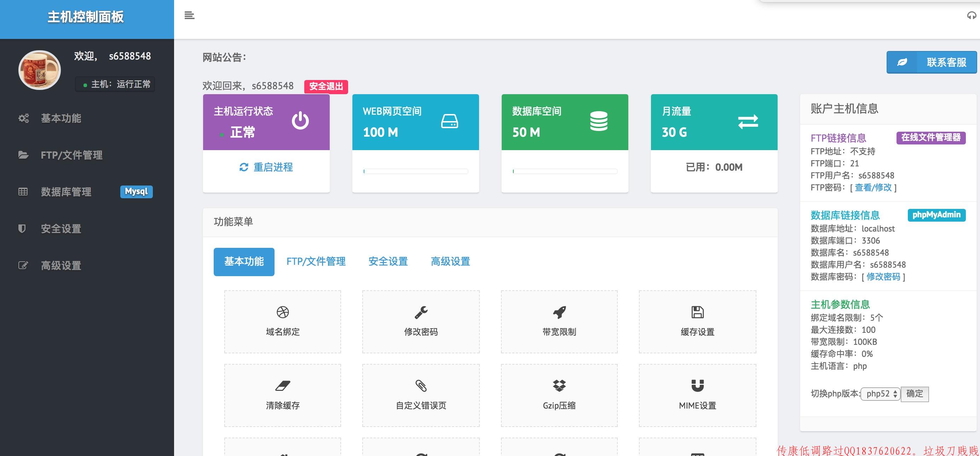
Task: Click the 已用: 0.00M traffic text
Action: [x=714, y=167]
